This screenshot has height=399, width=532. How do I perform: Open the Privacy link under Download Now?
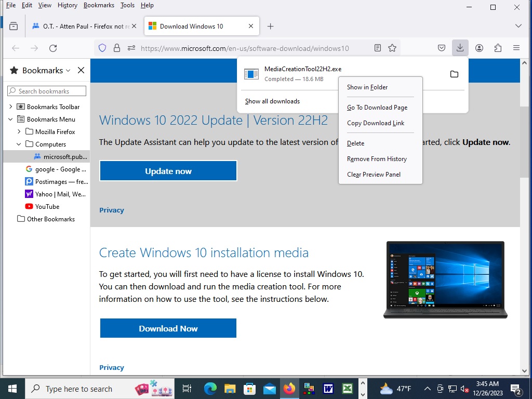click(112, 367)
